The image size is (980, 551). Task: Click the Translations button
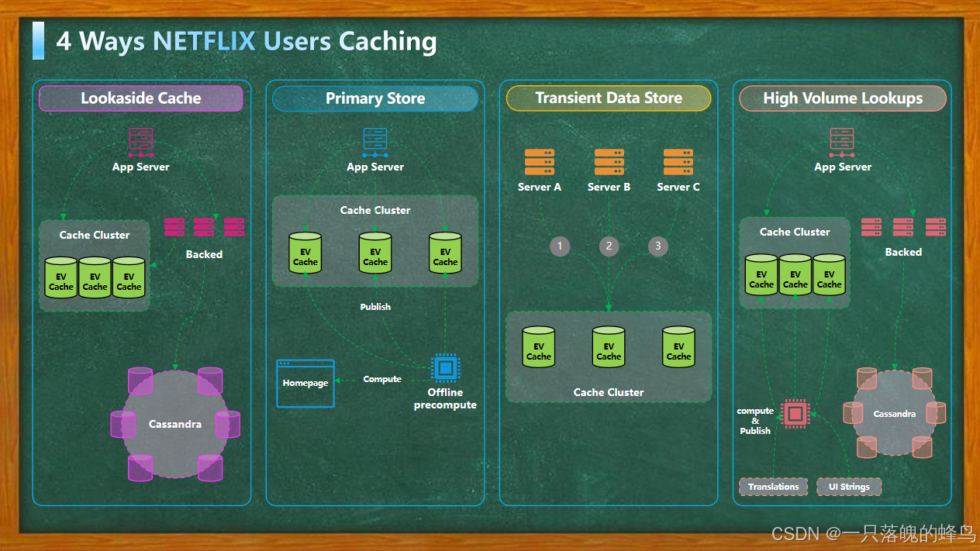[773, 487]
